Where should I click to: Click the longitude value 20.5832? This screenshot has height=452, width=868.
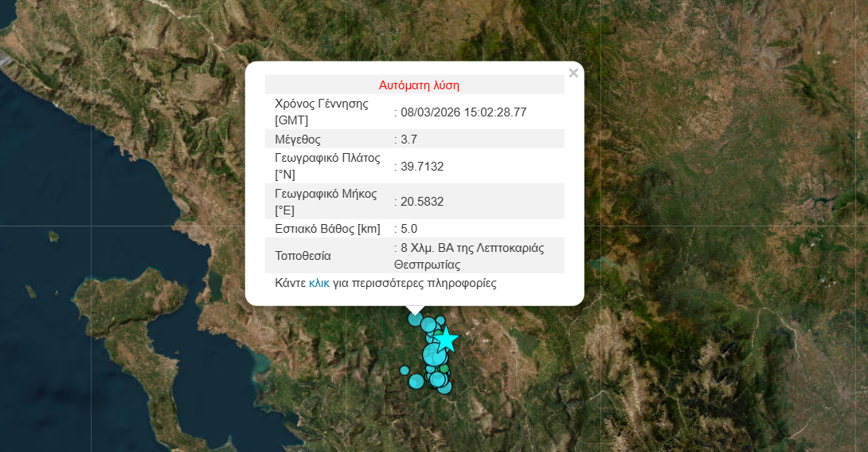[x=422, y=202]
